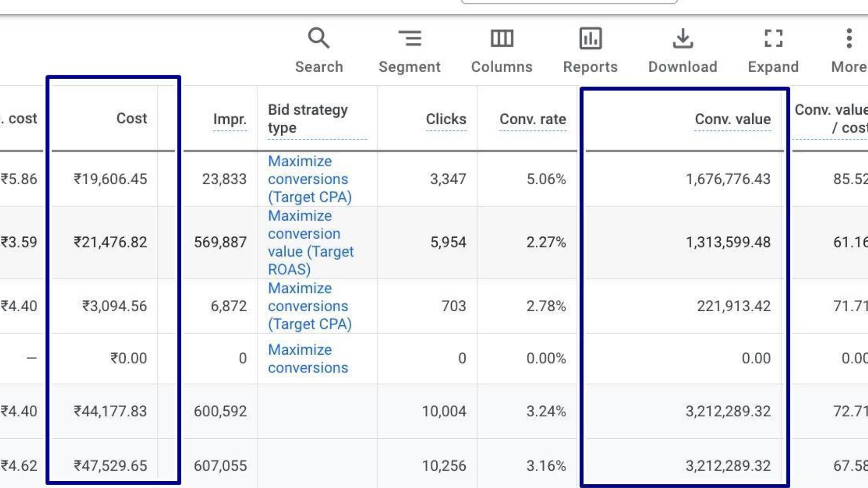Screen dimensions: 868x488
Task: Click the Download arrow icon
Action: click(x=683, y=38)
